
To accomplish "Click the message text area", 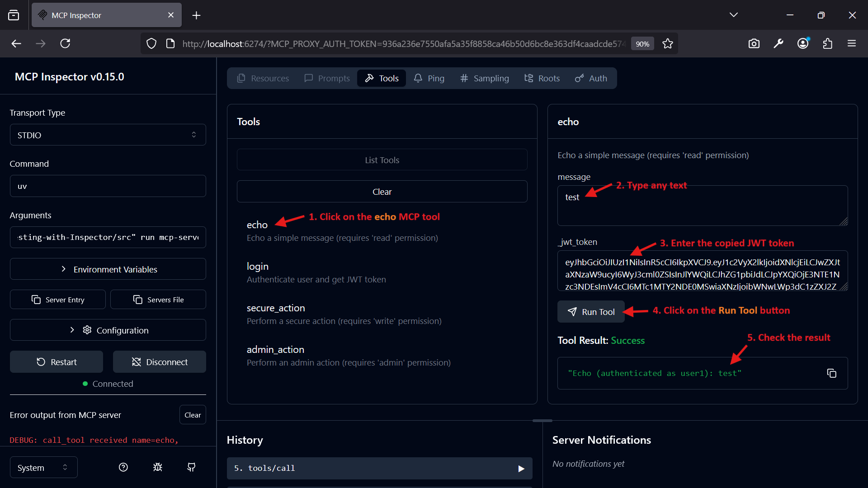I will 703,206.
